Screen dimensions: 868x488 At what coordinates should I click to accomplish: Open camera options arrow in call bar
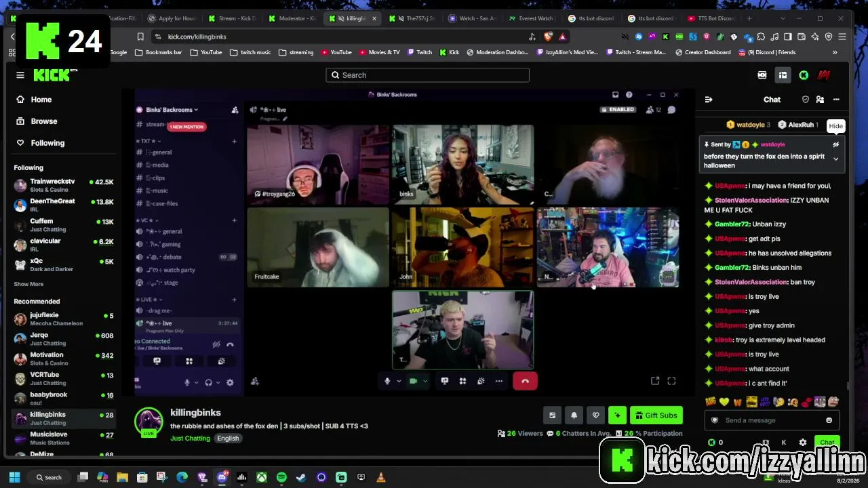(425, 381)
